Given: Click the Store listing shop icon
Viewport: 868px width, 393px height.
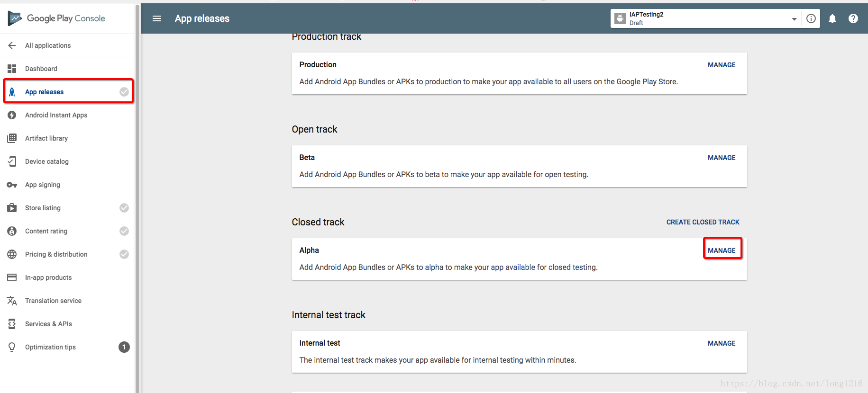Looking at the screenshot, I should point(12,208).
